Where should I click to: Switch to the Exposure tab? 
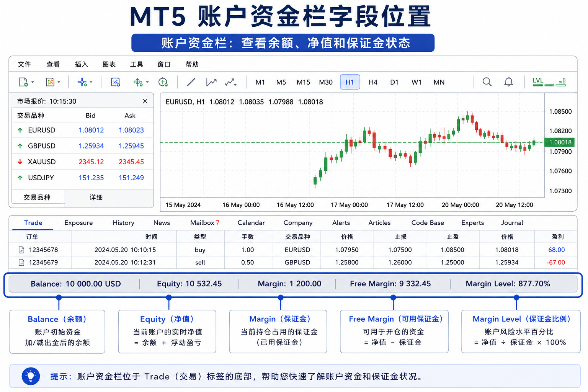78,223
